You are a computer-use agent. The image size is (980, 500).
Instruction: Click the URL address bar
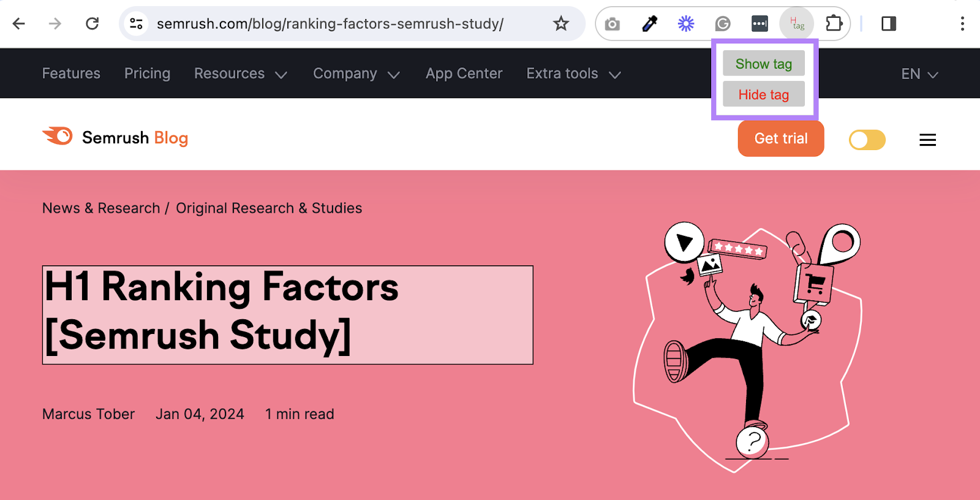[x=331, y=24]
